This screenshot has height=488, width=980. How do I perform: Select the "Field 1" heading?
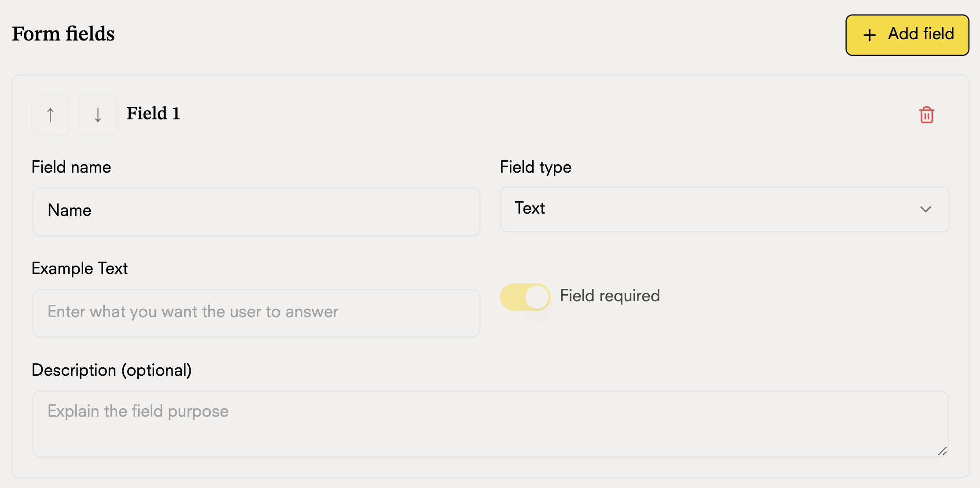tap(153, 114)
